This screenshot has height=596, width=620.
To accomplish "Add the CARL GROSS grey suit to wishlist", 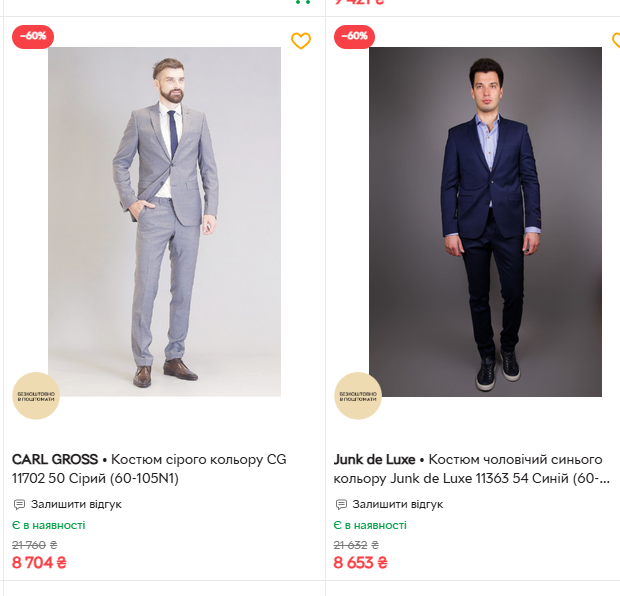I will point(301,41).
